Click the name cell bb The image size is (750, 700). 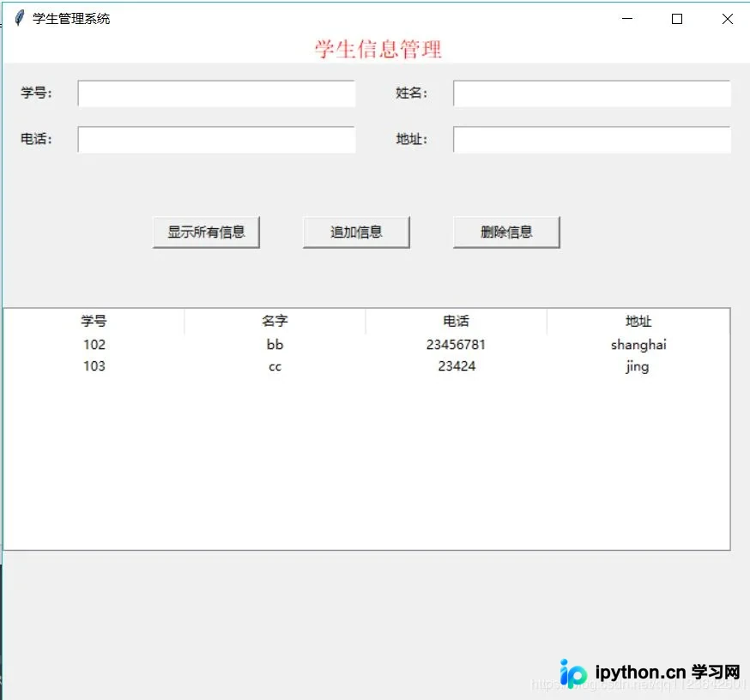275,345
